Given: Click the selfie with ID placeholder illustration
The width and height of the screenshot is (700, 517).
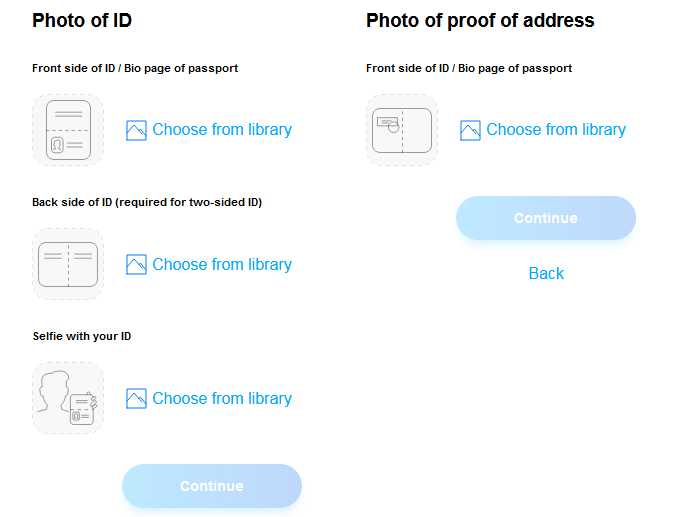Looking at the screenshot, I should click(x=68, y=398).
